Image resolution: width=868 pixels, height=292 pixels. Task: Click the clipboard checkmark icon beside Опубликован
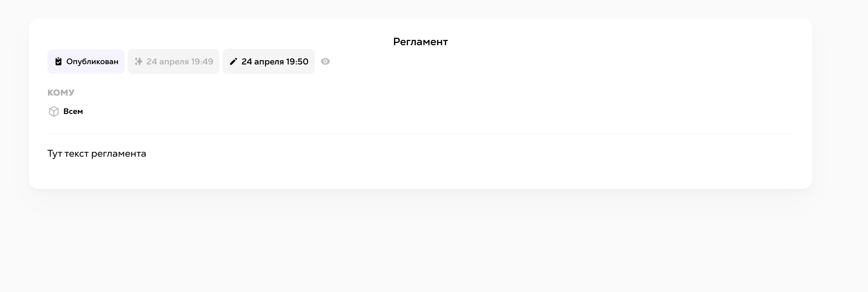tap(58, 62)
